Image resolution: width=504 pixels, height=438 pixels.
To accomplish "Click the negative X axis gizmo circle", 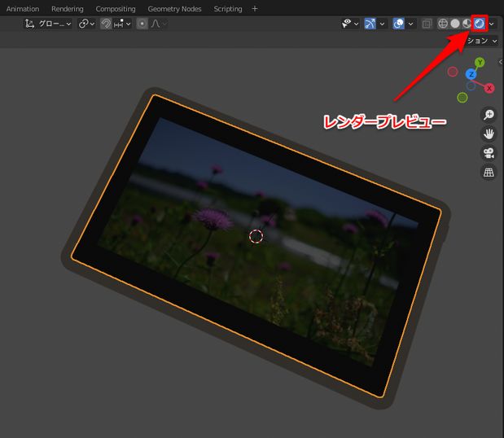I will coord(453,72).
